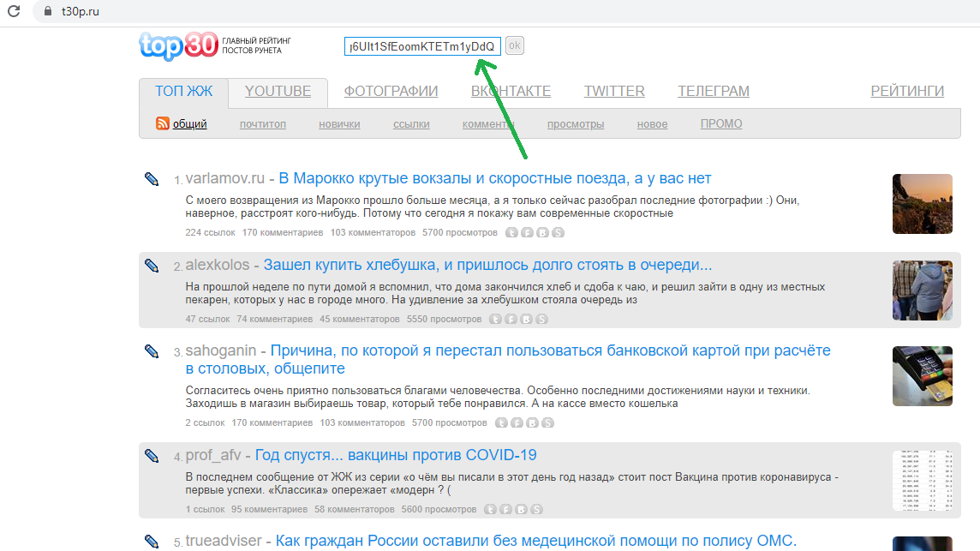Switch to the YOUTUBE tab
The image size is (980, 551).
[x=278, y=92]
